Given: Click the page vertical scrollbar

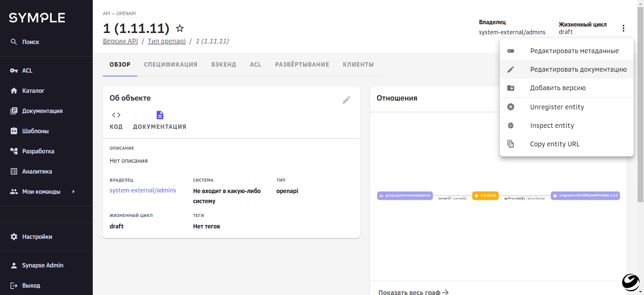Looking at the screenshot, I should pos(640,104).
